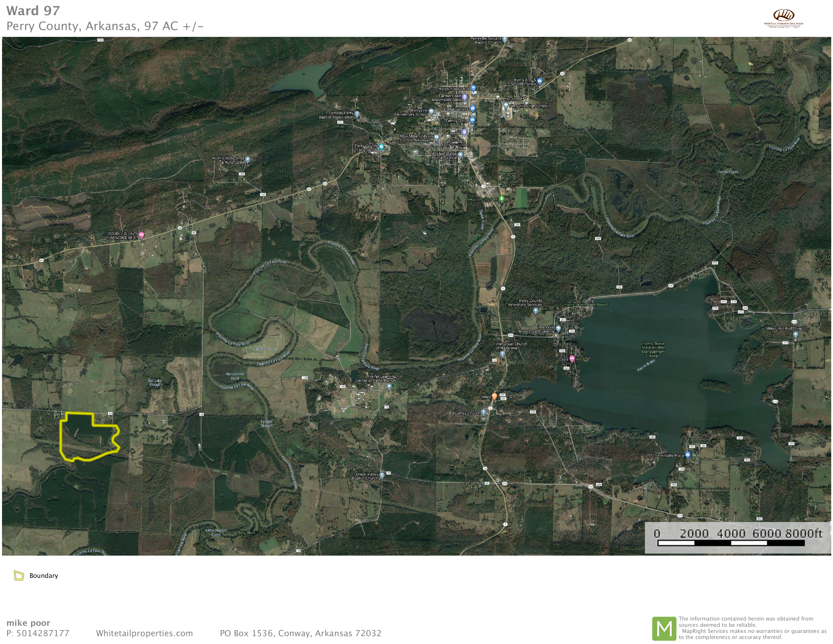Open the Whitetailproperties.com link
833x644 pixels.
coord(144,633)
